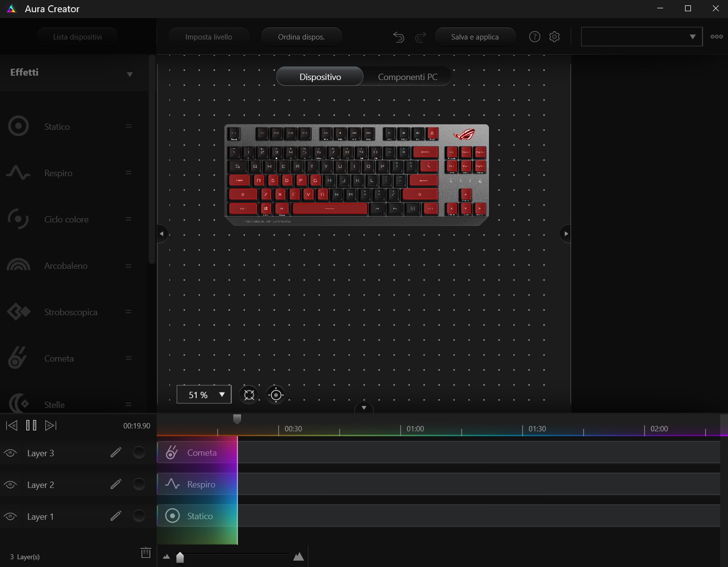This screenshot has width=728, height=567.
Task: Click the Static effect target icon
Action: (19, 126)
